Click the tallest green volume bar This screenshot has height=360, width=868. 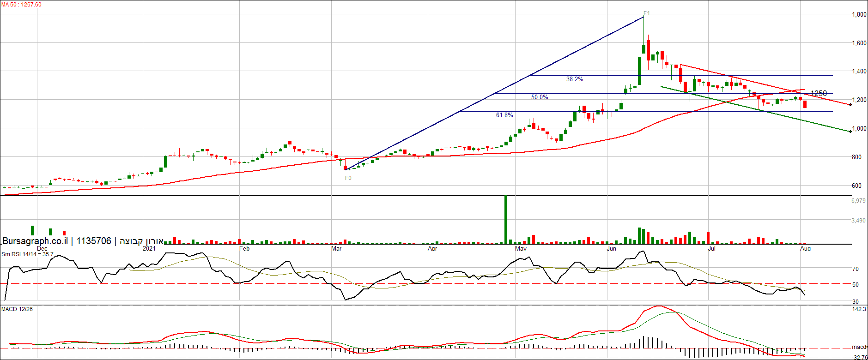(x=506, y=219)
